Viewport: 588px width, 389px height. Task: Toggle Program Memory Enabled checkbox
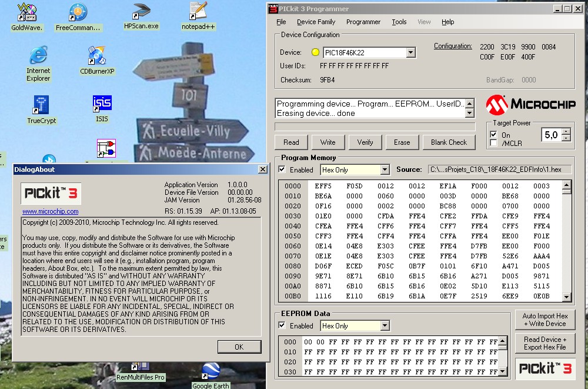(282, 169)
